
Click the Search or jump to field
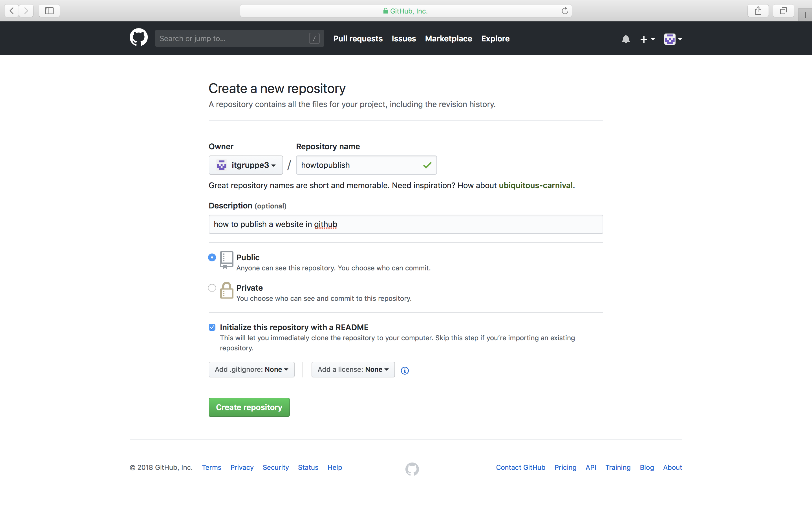(x=235, y=38)
